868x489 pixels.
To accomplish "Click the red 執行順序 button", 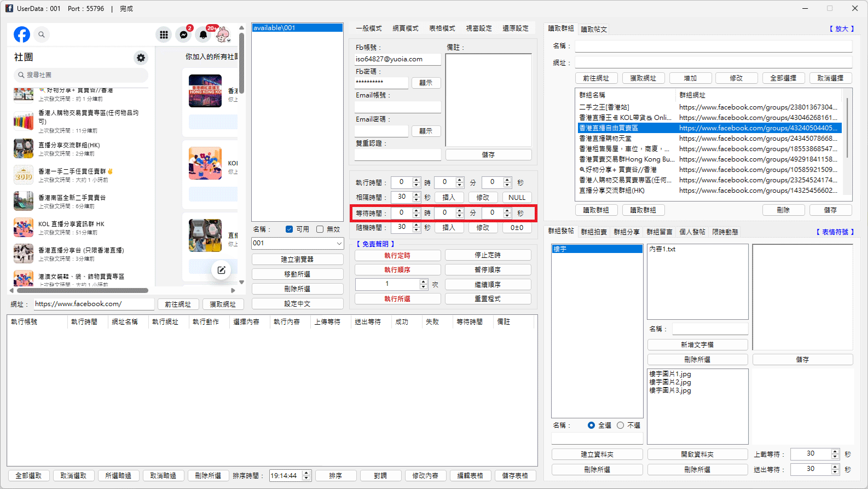I will 397,269.
